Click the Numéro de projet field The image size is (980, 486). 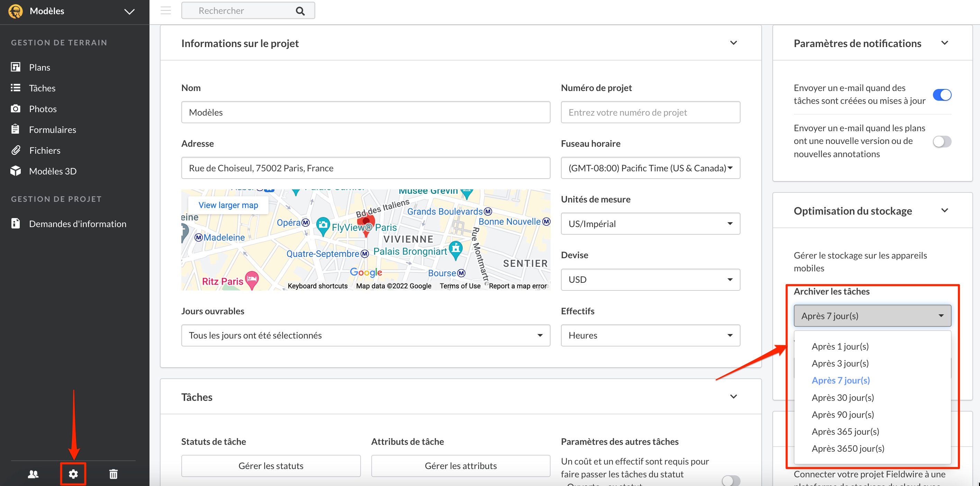click(650, 112)
